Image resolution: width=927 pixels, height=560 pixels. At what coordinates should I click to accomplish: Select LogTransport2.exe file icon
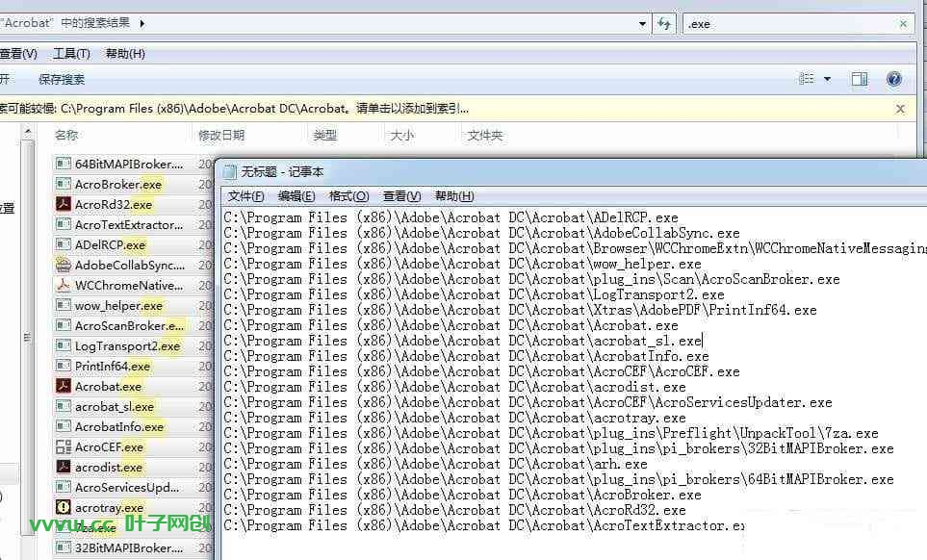pos(63,345)
